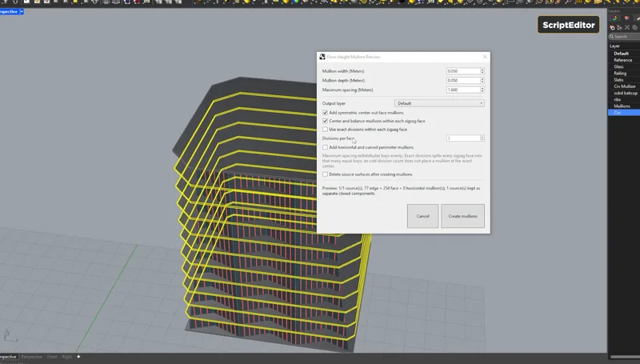
Task: Switch to the Front viewport tab
Action: pyautogui.click(x=52, y=357)
